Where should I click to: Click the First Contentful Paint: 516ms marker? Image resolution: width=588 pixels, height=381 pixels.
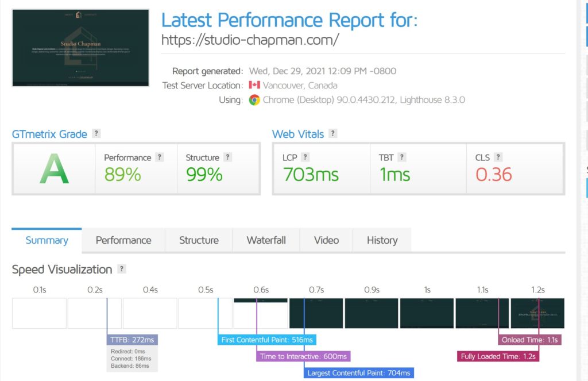(x=267, y=340)
